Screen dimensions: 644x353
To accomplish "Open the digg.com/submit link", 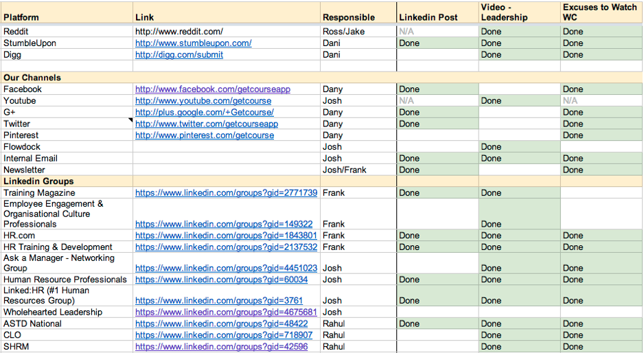I will [x=179, y=55].
